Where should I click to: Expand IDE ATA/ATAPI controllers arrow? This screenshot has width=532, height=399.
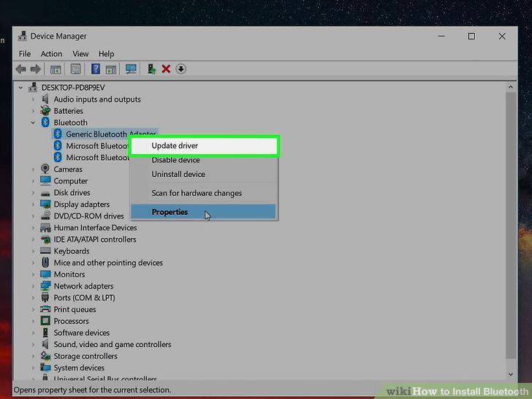pos(33,239)
